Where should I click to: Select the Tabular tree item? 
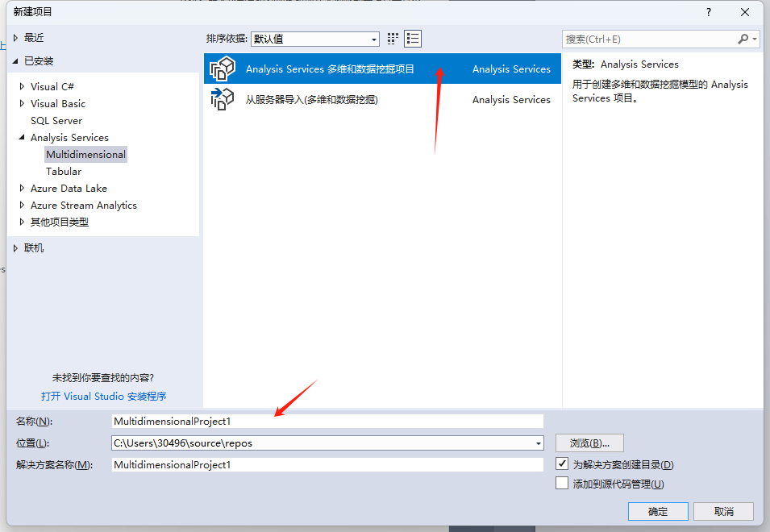coord(64,171)
